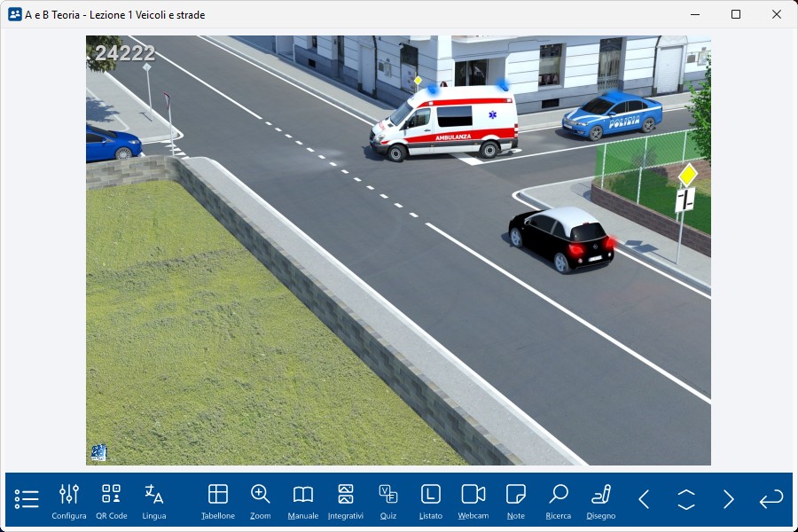
Task: Enable the Disegno drawing tool
Action: [601, 500]
